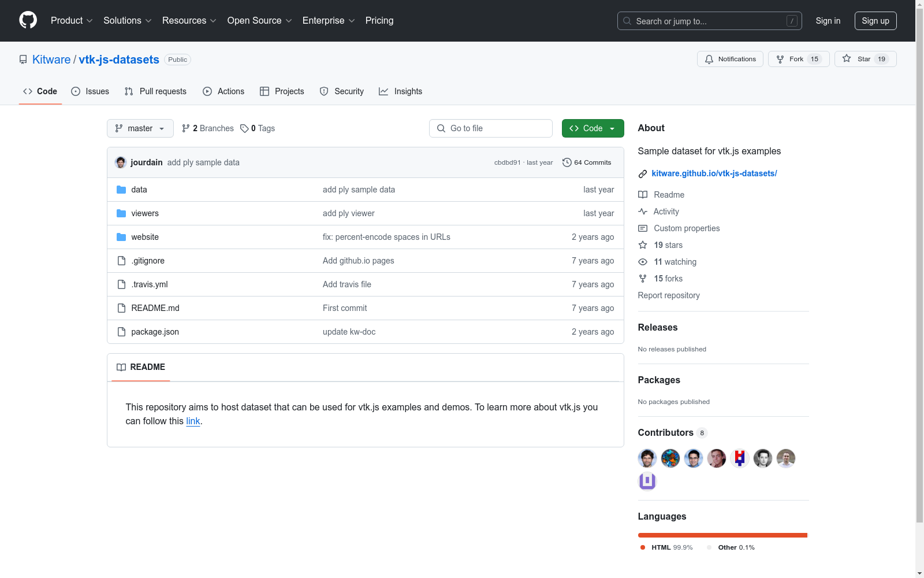Open the green Code dropdown
The image size is (924, 578).
(x=593, y=128)
